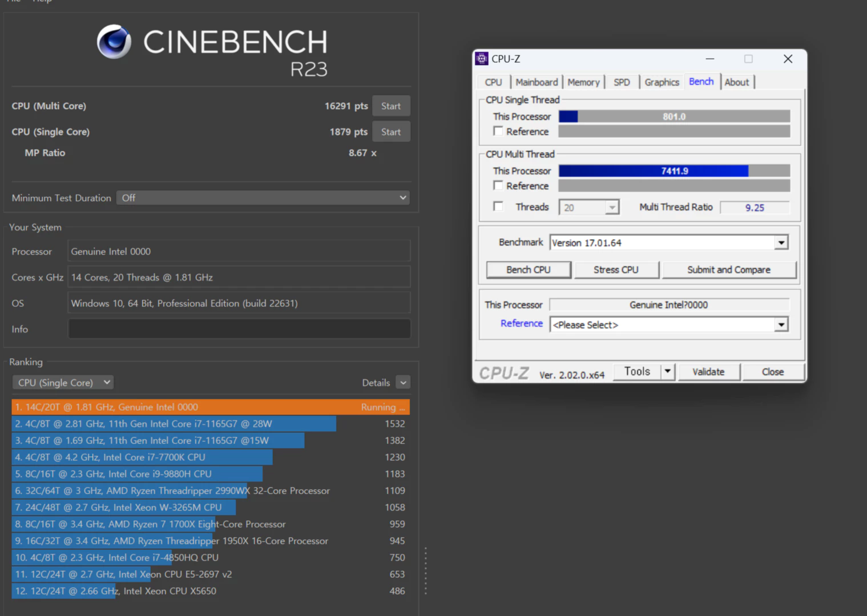Click the CPU-Z logo text in footer
Viewport: 867px width, 616px height.
pyautogui.click(x=504, y=373)
